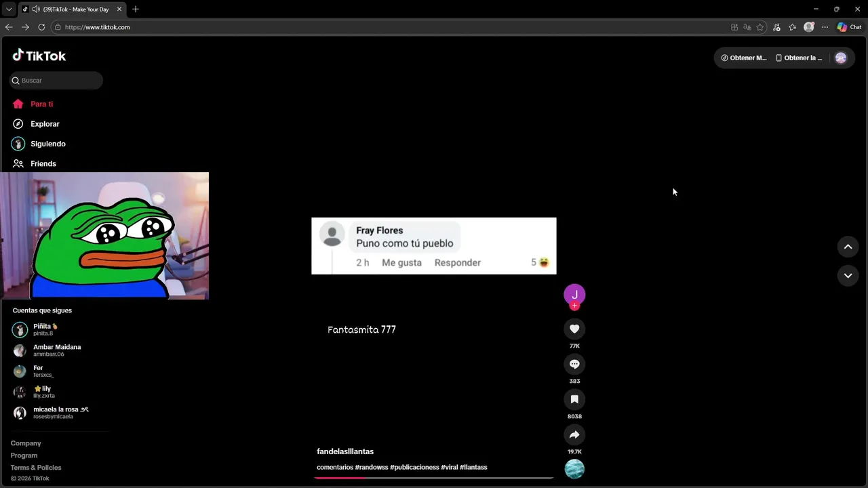This screenshot has width=868, height=488.
Task: Bookmark the video with save icon
Action: tap(574, 399)
